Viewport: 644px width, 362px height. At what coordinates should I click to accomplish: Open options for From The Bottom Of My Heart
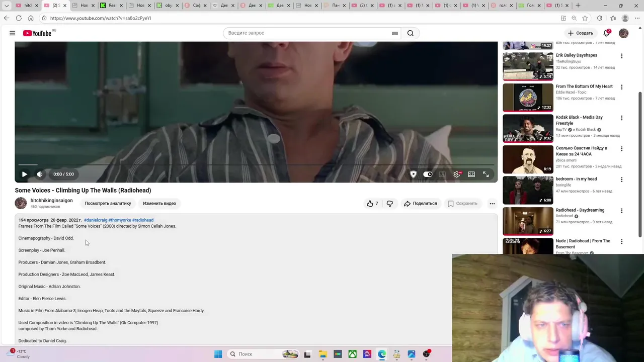pyautogui.click(x=621, y=87)
